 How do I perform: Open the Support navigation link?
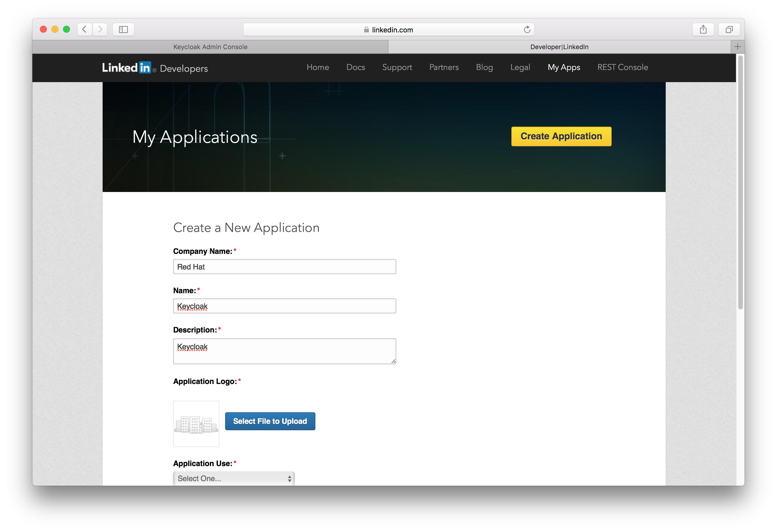tap(397, 67)
